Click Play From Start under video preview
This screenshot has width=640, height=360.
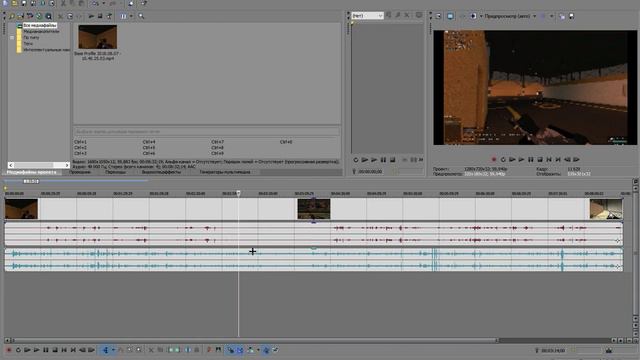pos(512,160)
